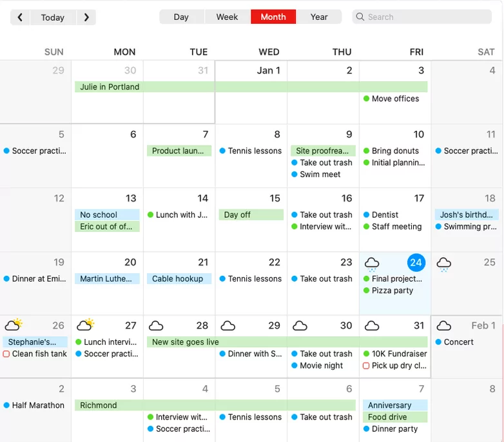Click the Today button
The width and height of the screenshot is (504, 442).
click(x=53, y=17)
